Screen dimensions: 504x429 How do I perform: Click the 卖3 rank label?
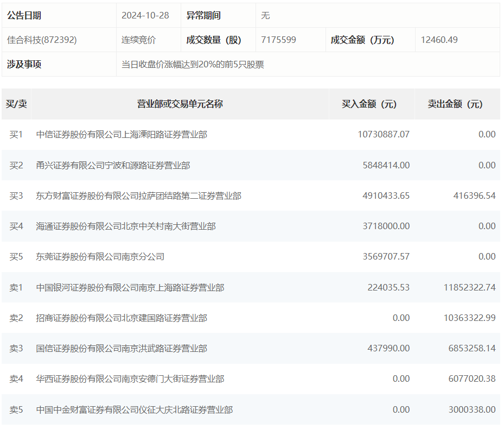(16, 349)
